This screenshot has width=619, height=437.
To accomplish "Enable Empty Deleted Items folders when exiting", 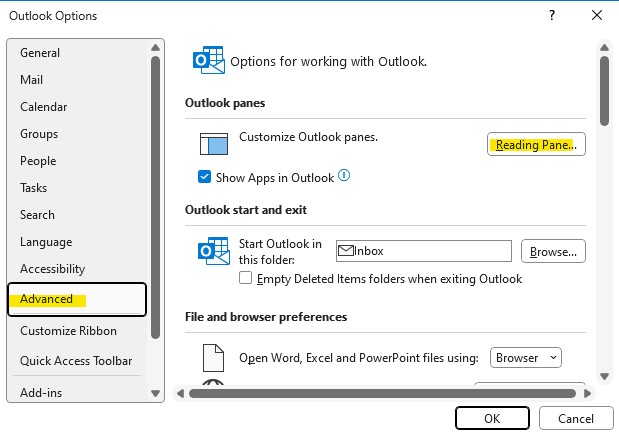I will click(x=246, y=278).
